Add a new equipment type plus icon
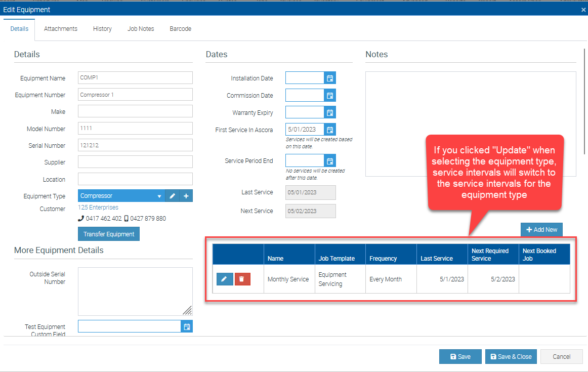This screenshot has width=588, height=372. tap(186, 196)
